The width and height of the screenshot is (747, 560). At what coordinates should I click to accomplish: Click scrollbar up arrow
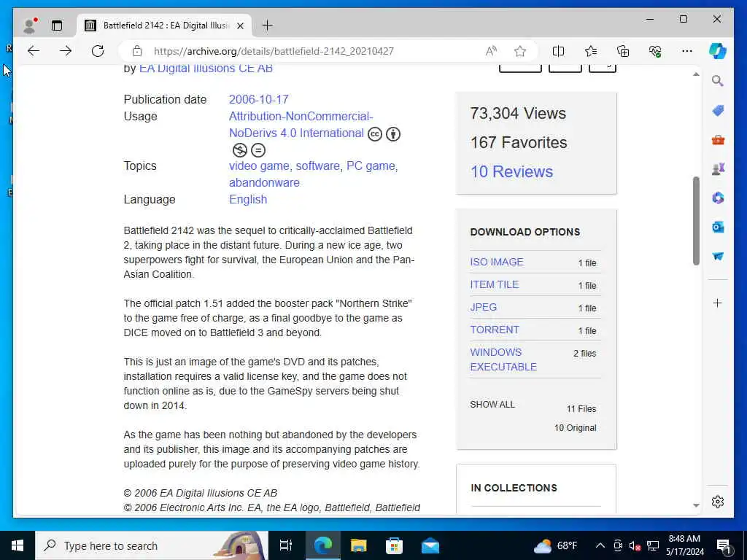coord(696,74)
